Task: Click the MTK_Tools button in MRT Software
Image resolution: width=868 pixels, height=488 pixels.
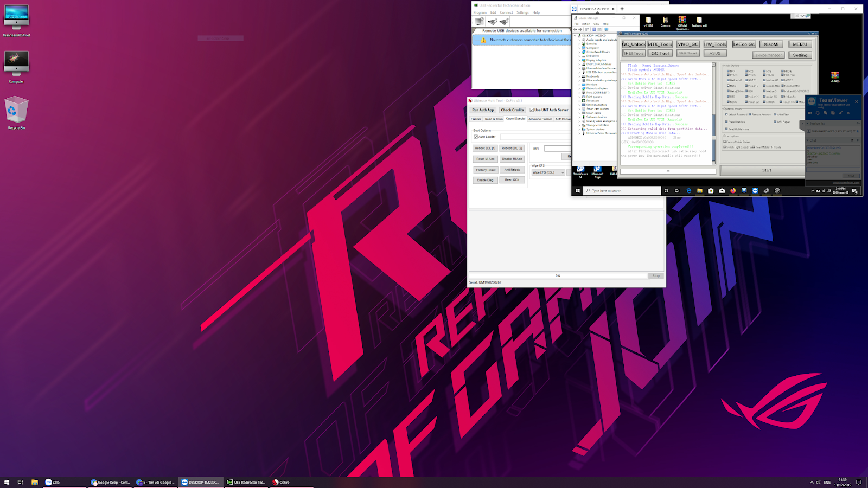Action: pyautogui.click(x=660, y=44)
